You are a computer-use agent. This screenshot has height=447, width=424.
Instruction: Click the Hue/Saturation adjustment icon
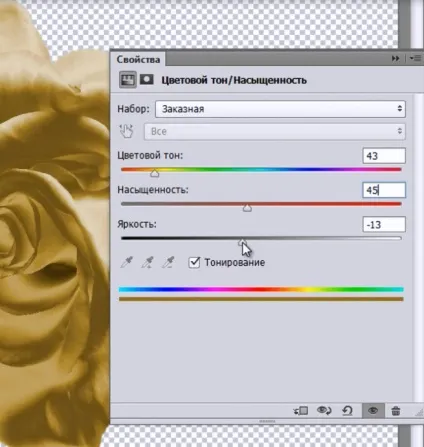coord(128,80)
